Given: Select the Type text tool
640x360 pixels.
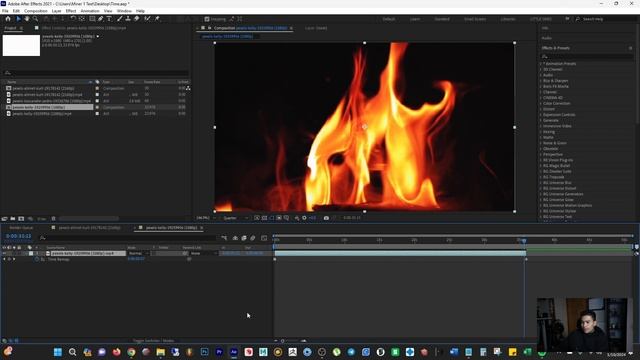Looking at the screenshot, I should click(x=109, y=19).
